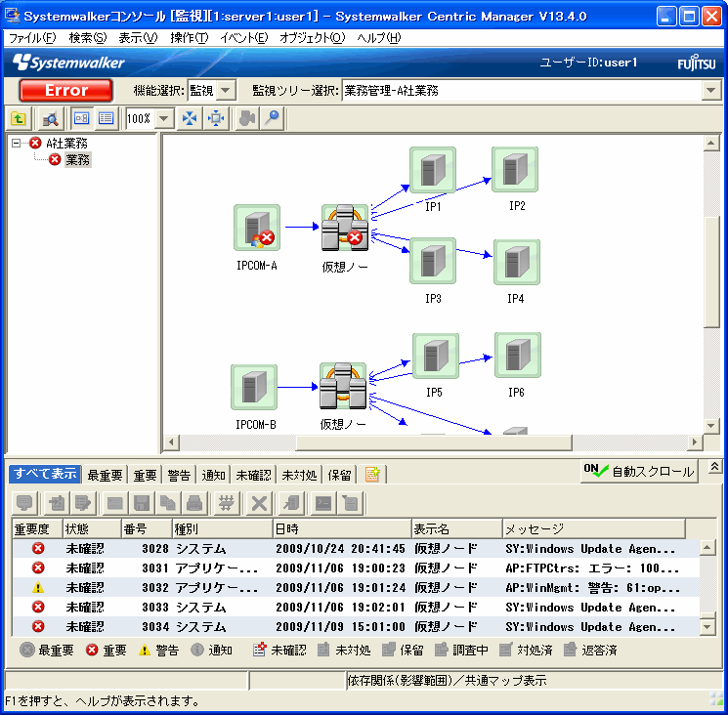The width and height of the screenshot is (728, 715).
Task: Click map horizontal scrollbar right arrow
Action: 694,442
